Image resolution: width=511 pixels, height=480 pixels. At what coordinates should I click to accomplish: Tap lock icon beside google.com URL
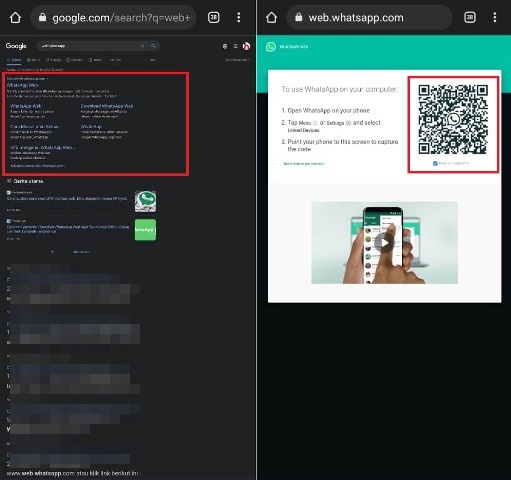point(42,17)
